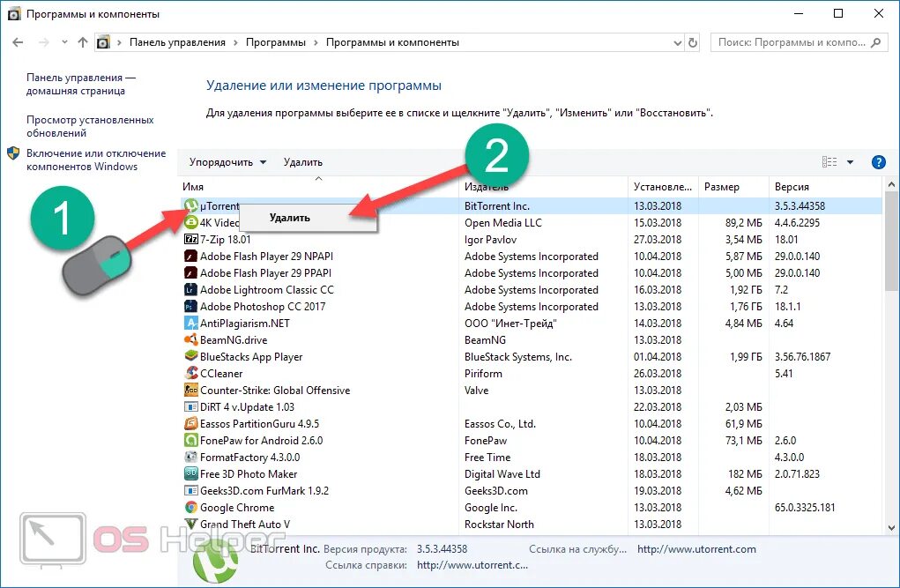Select Adobe Photoshop CC 2017 icon
The image size is (900, 588).
point(190,306)
